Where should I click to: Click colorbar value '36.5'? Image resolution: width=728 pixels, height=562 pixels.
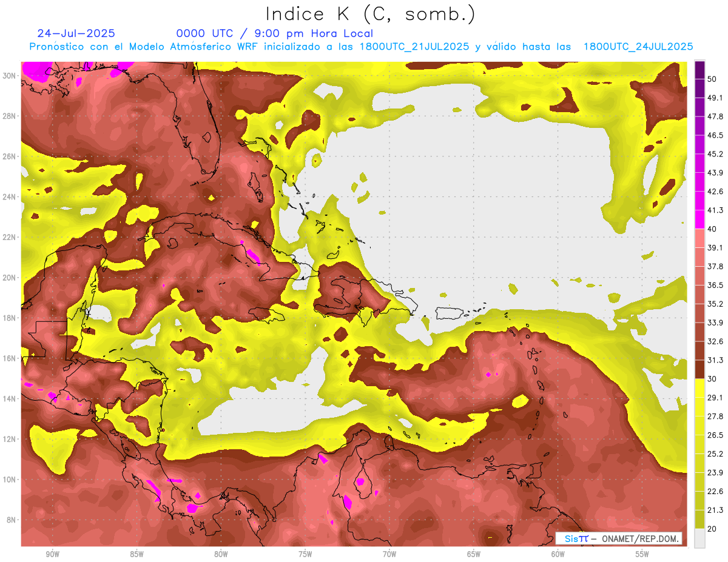[715, 285]
